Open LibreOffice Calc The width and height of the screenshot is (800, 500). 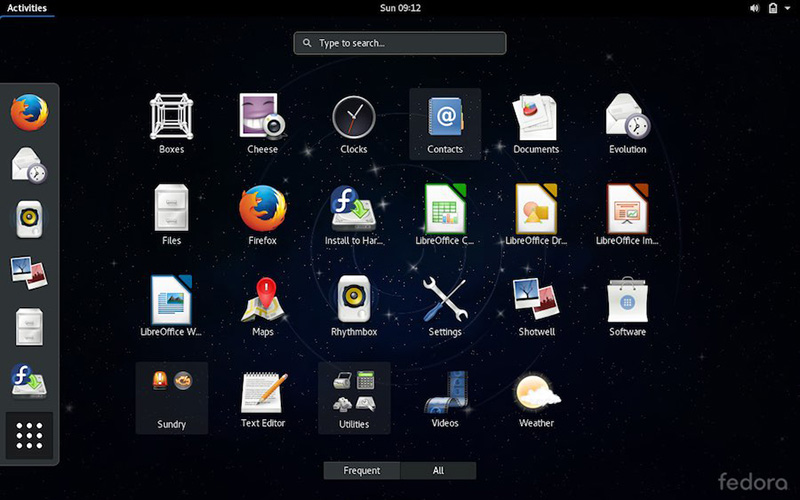(445, 215)
